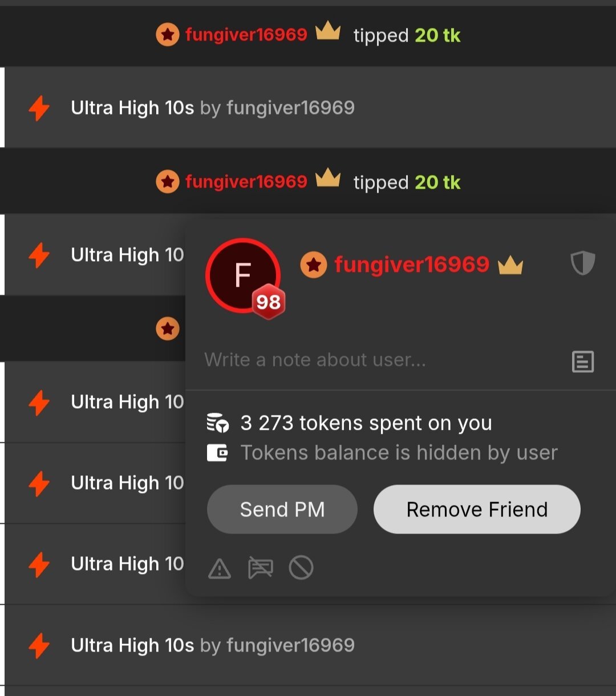Click the wallet icon beside tokens balance

(217, 453)
